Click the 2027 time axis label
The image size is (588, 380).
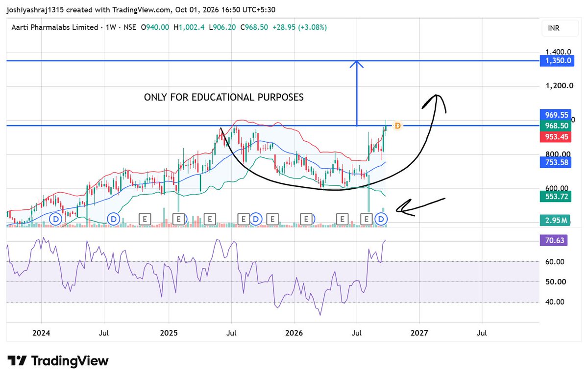[x=419, y=333]
